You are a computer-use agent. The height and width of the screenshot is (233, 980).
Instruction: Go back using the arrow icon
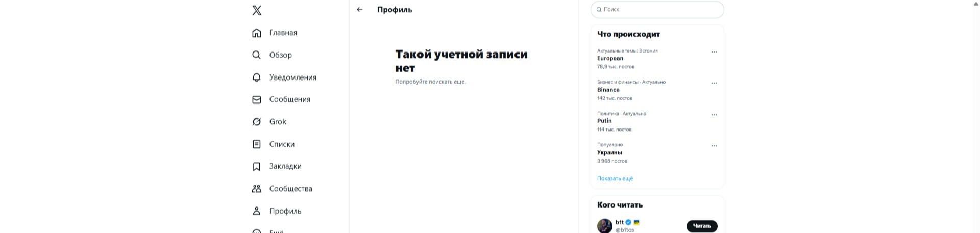360,10
